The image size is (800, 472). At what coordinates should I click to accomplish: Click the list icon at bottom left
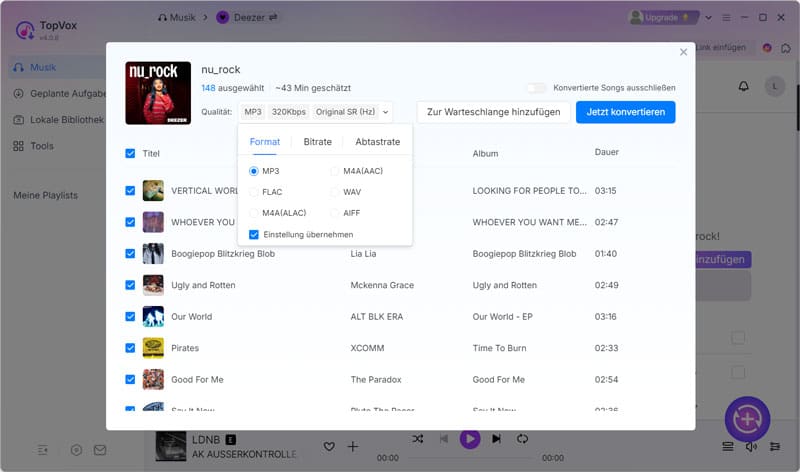tap(43, 450)
